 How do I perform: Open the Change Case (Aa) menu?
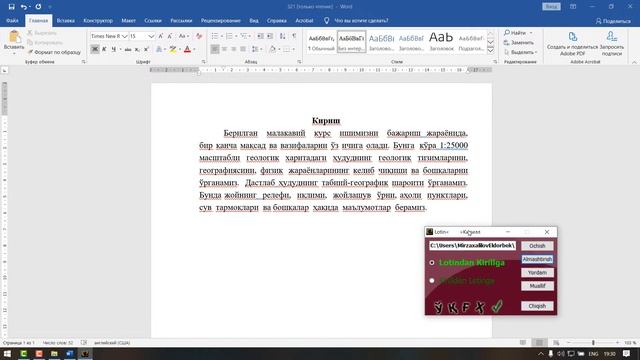click(183, 36)
